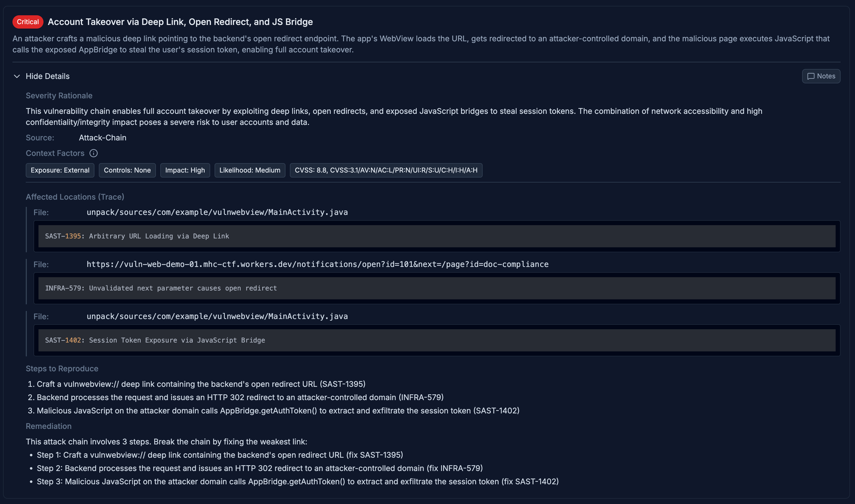Viewport: 855px width, 504px height.
Task: Select the CVSS 8.8 vector chip
Action: coord(386,170)
